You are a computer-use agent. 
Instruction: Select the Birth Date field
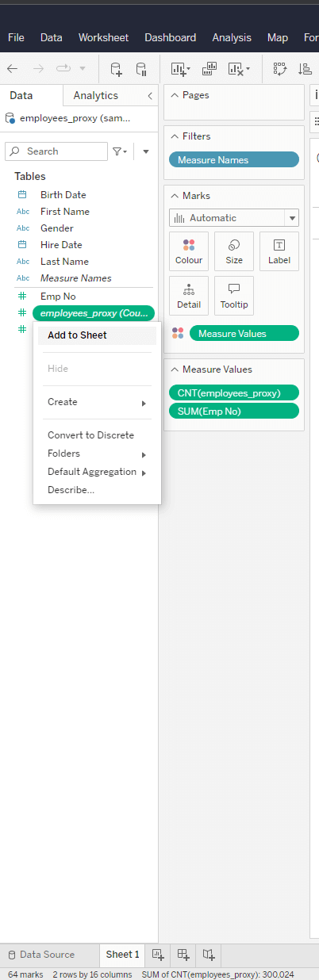pos(63,195)
